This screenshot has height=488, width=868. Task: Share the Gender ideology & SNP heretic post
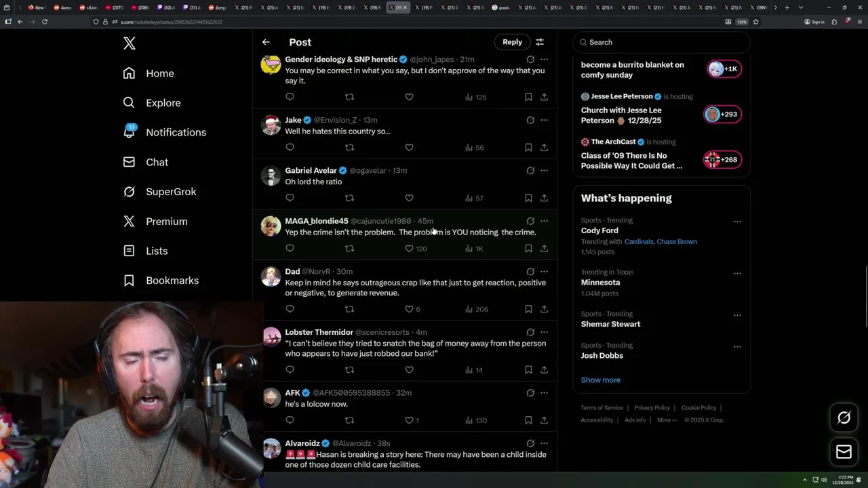click(x=544, y=97)
